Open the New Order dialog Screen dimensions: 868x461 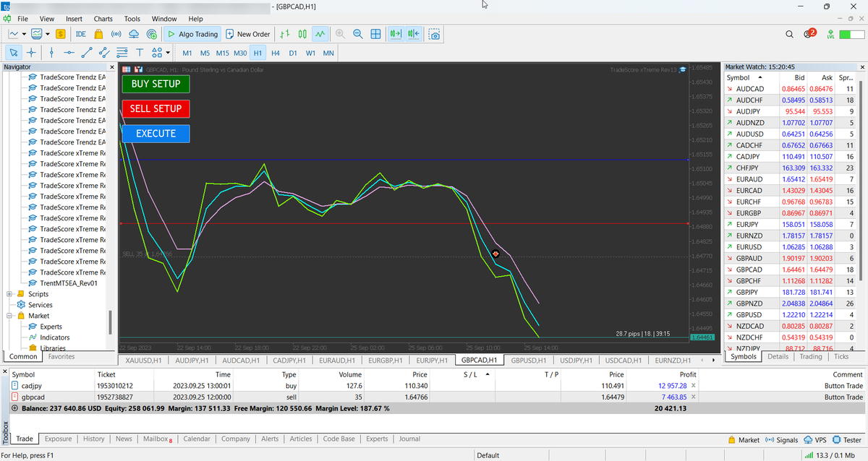click(x=248, y=33)
